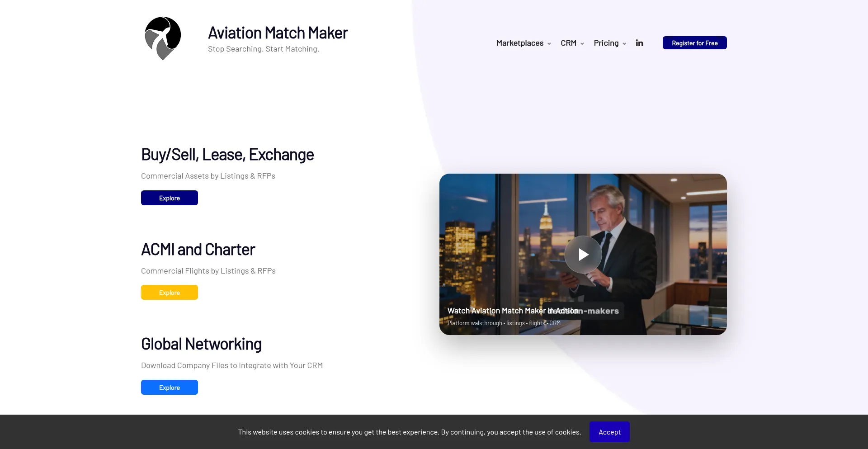Screen dimensions: 868x449
Task: Click Explore under Global Networking
Action: pyautogui.click(x=170, y=388)
